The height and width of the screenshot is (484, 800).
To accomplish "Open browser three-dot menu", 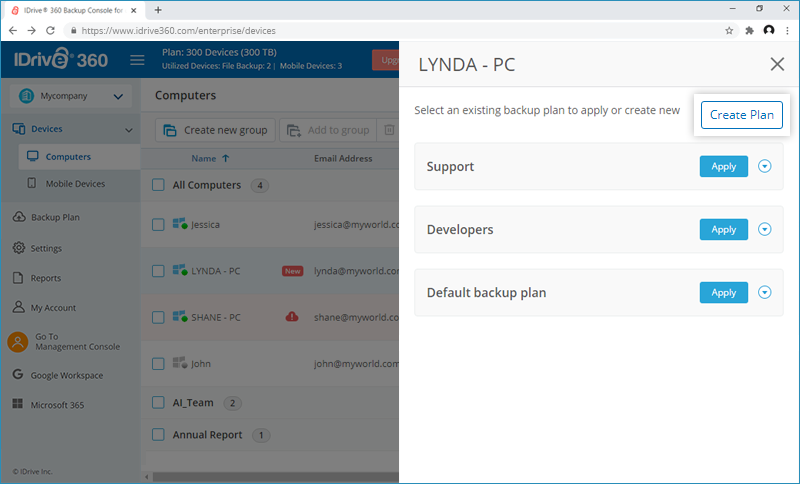I will [x=787, y=31].
